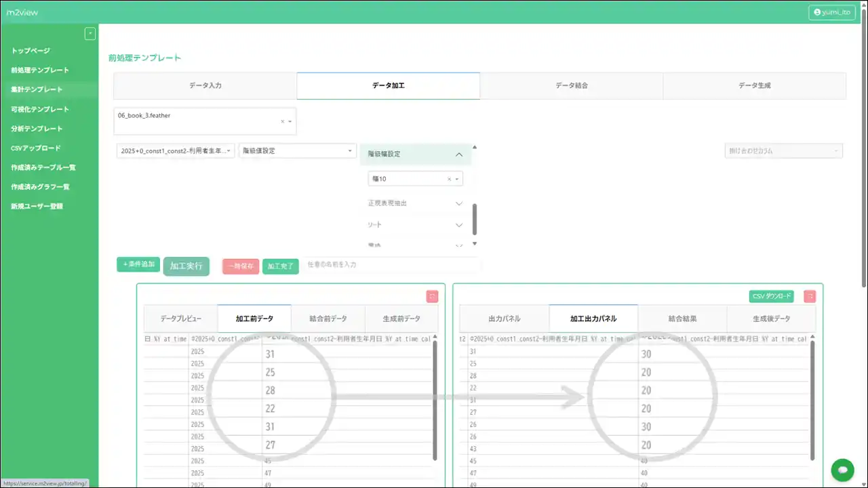
Task: Click the CSV ダウンロード button
Action: coord(771,296)
